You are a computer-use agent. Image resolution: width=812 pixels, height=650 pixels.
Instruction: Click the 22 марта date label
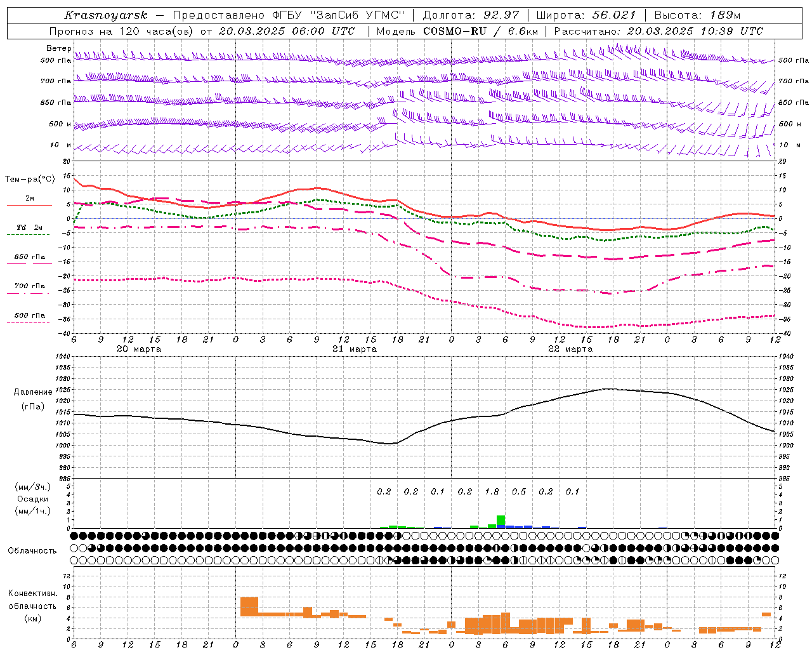[x=570, y=349]
